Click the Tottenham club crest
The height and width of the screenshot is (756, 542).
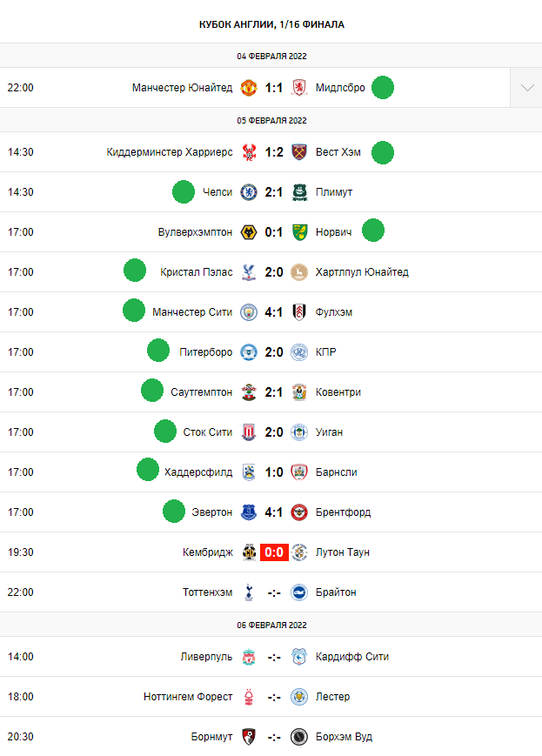249,592
